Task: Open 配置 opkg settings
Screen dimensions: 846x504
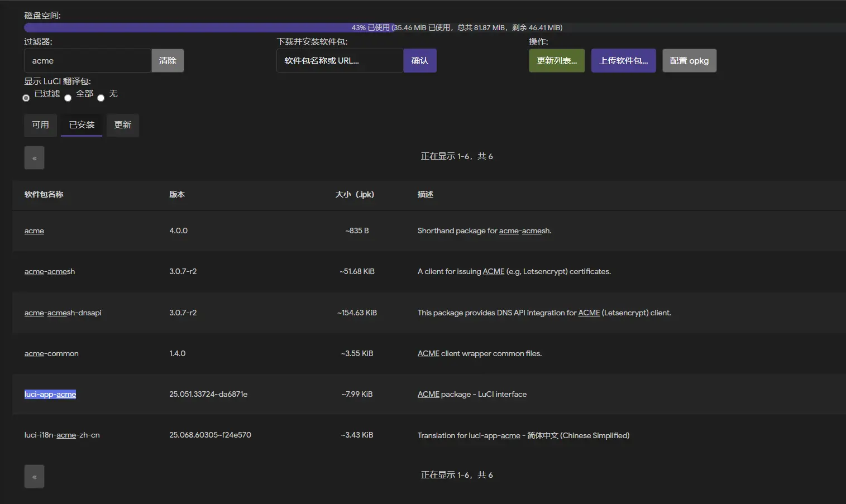Action: pos(689,61)
